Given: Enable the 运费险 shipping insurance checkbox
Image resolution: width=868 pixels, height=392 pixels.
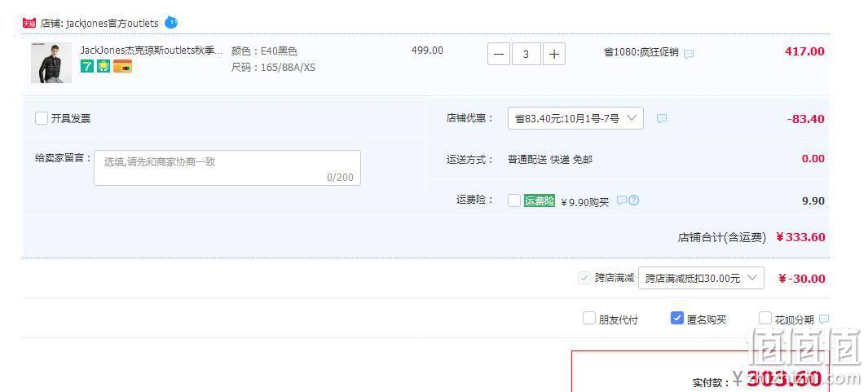Looking at the screenshot, I should (x=514, y=200).
